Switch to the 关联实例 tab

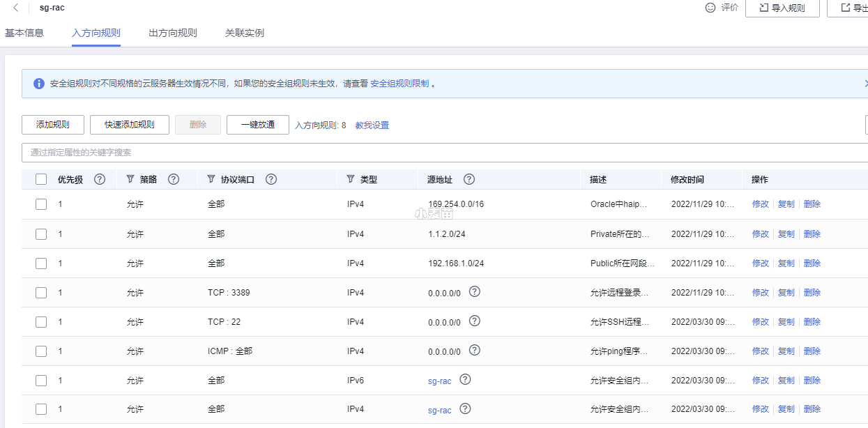coord(245,33)
